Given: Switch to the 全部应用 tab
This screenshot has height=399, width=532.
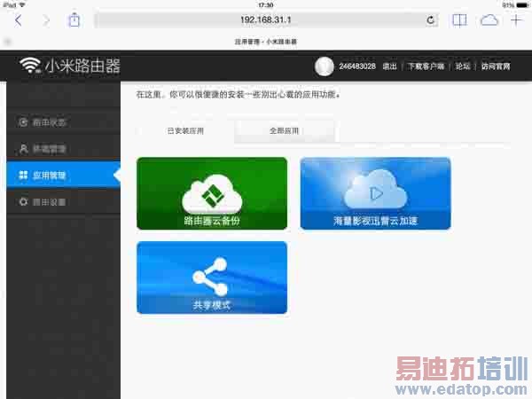Looking at the screenshot, I should (285, 131).
